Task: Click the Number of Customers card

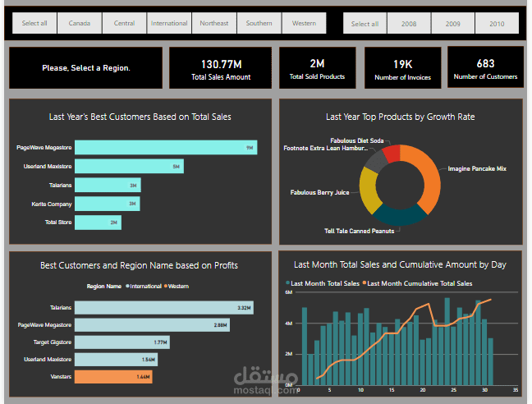Action: pyautogui.click(x=485, y=67)
